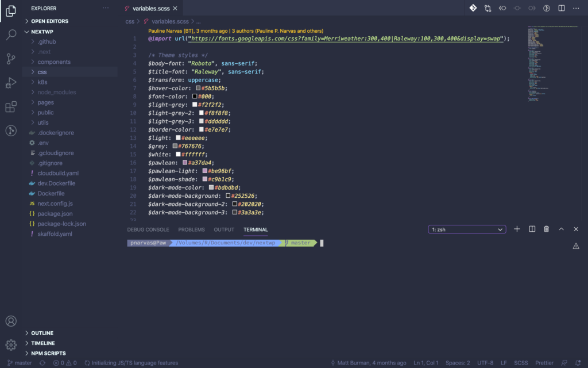
Task: Click the #be96bf pawlean-light color swatch
Action: coord(205,171)
